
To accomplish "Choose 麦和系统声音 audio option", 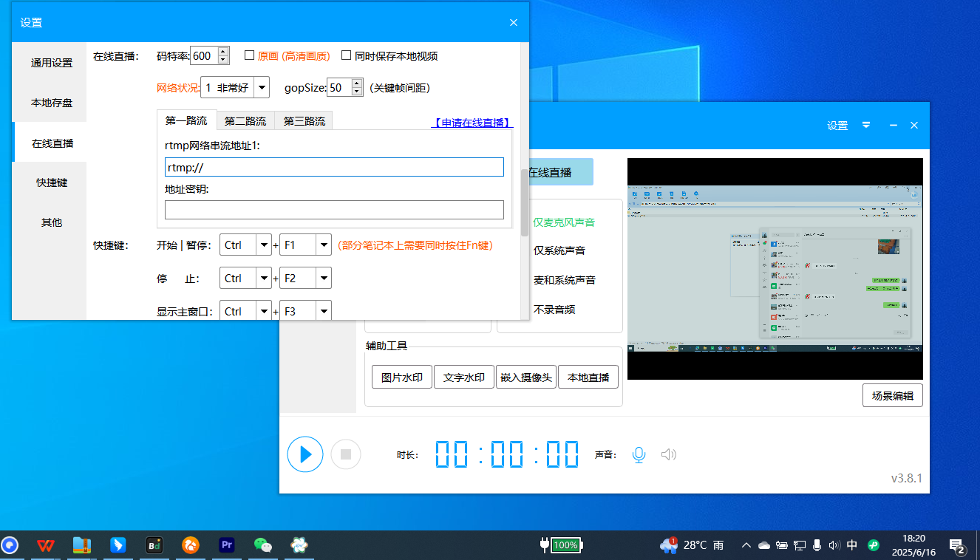I will (565, 280).
